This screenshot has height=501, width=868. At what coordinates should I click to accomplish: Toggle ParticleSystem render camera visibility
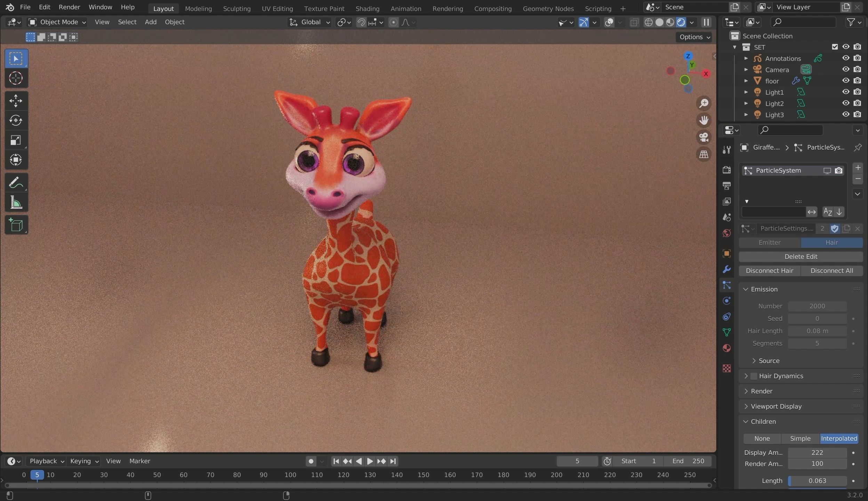click(x=839, y=170)
